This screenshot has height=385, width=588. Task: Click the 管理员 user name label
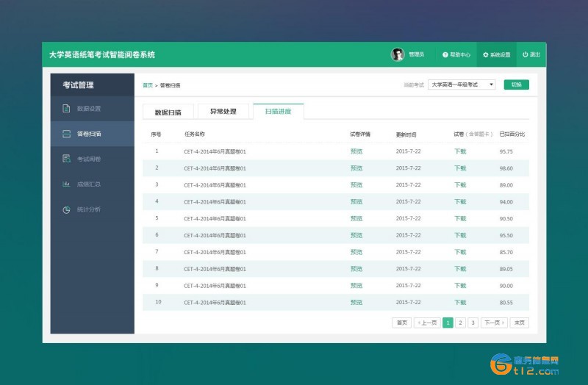tap(416, 54)
